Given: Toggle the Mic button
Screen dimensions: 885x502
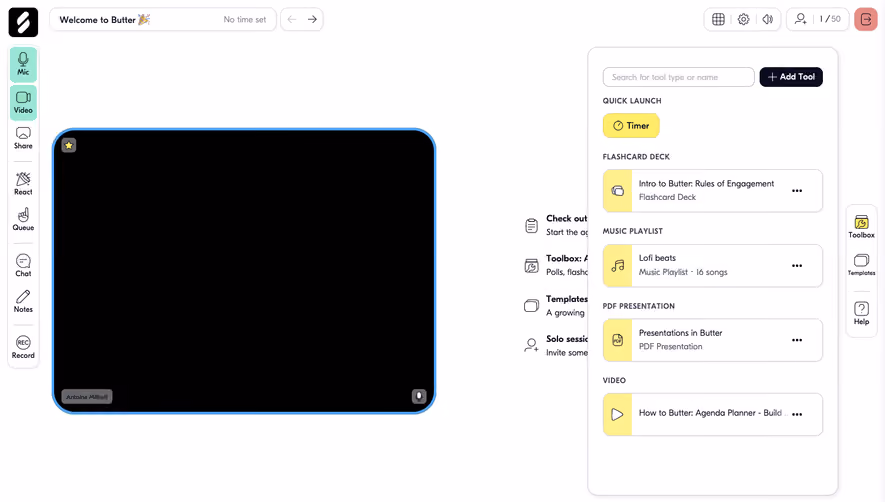Looking at the screenshot, I should tap(23, 64).
